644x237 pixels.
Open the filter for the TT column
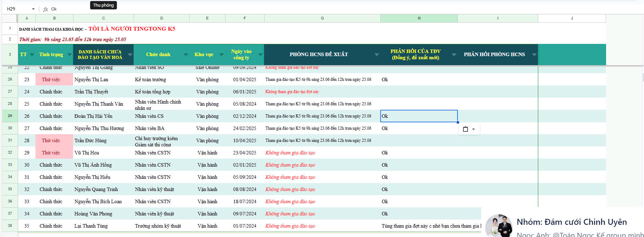click(x=32, y=55)
